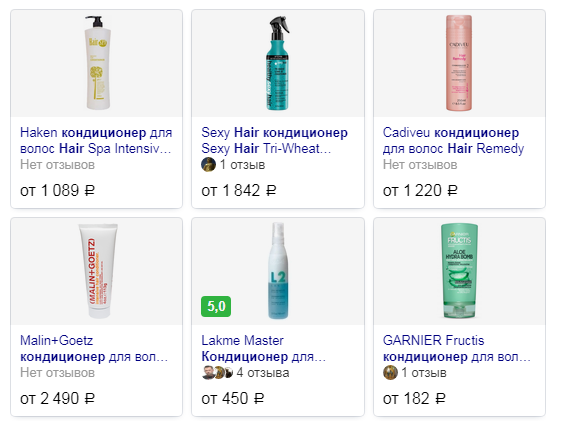Open the pink Cadiveu bottle image
This screenshot has height=438, width=568.
coord(459,63)
